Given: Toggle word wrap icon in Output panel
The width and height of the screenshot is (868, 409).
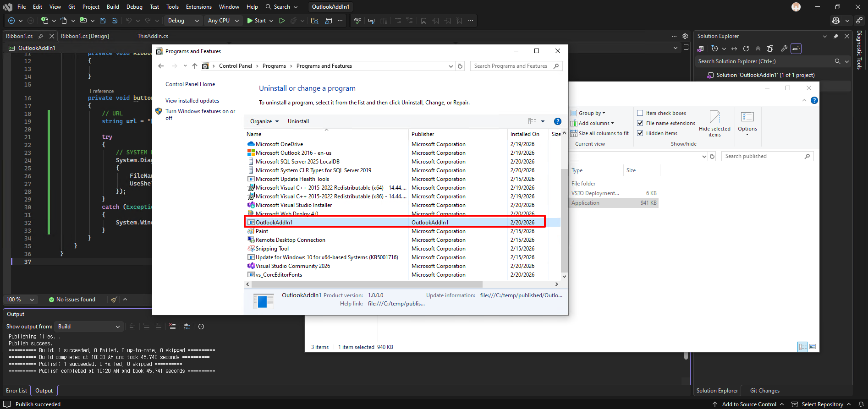Looking at the screenshot, I should click(187, 327).
